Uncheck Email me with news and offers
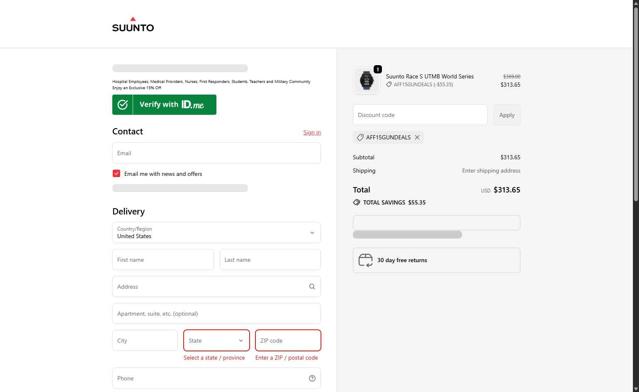 [117, 174]
